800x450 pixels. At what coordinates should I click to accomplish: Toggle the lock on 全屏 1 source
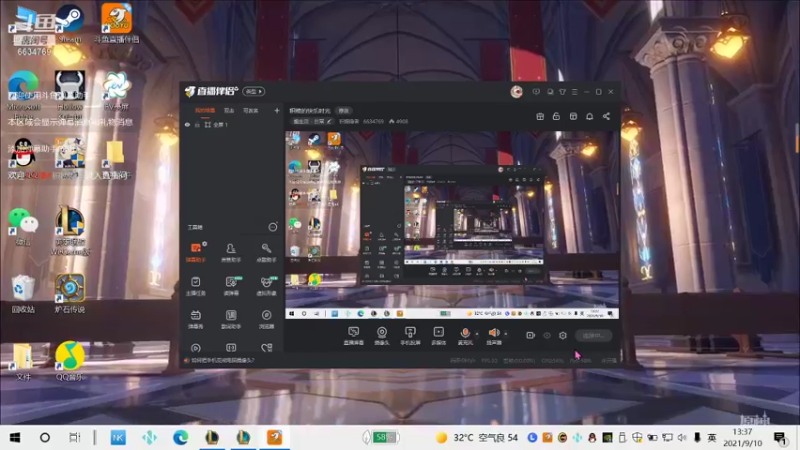click(x=197, y=124)
